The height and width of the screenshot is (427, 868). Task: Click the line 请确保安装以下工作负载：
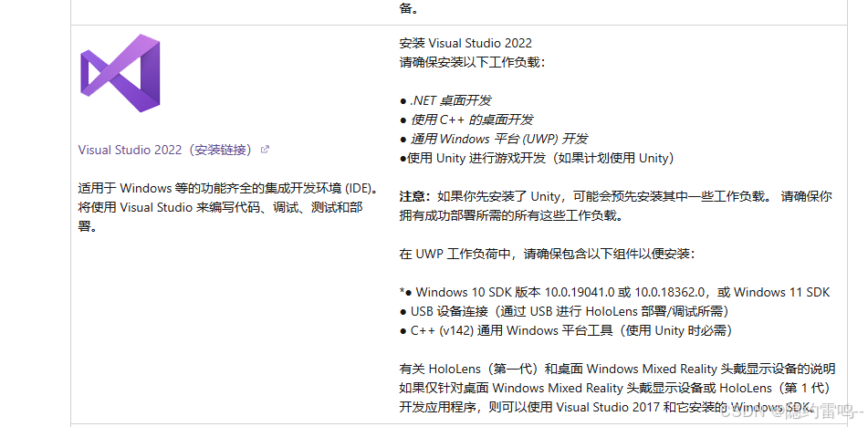472,63
